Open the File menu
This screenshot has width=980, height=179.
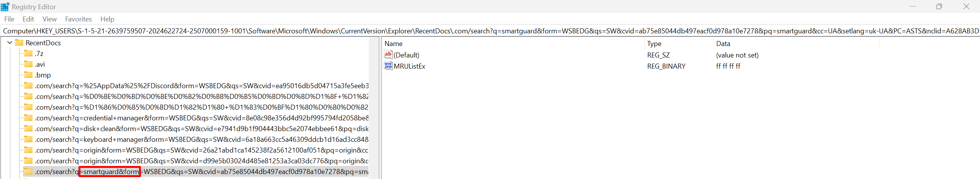pos(9,19)
